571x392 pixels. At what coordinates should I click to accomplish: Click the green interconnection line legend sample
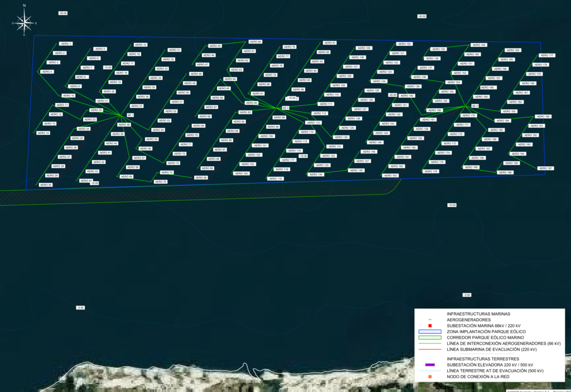(429, 343)
